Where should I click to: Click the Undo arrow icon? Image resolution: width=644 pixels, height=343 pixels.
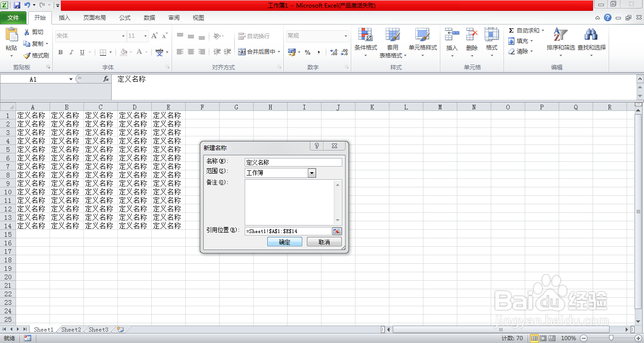coord(27,5)
